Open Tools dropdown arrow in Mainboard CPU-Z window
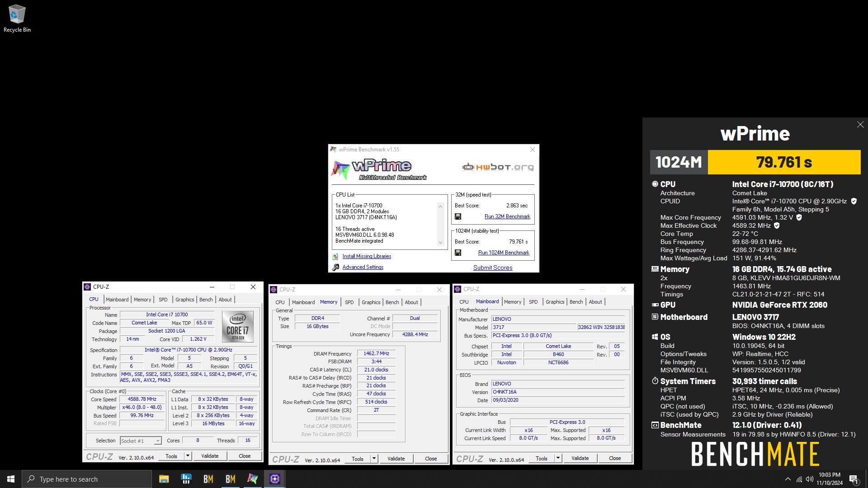This screenshot has height=488, width=868. (x=558, y=458)
